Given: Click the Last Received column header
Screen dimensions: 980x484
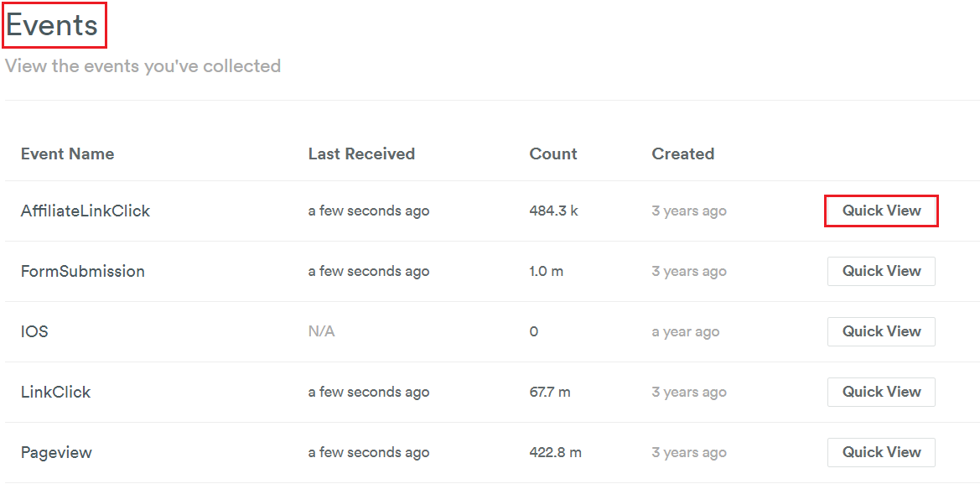Looking at the screenshot, I should pyautogui.click(x=361, y=154).
